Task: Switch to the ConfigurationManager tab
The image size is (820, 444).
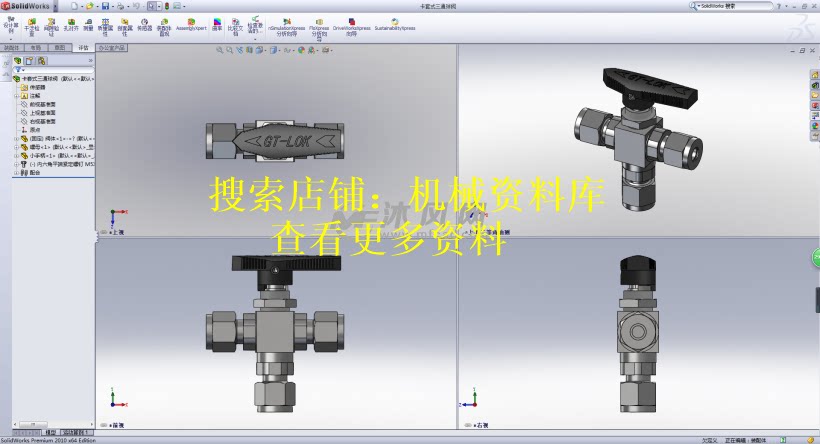Action: coord(41,61)
